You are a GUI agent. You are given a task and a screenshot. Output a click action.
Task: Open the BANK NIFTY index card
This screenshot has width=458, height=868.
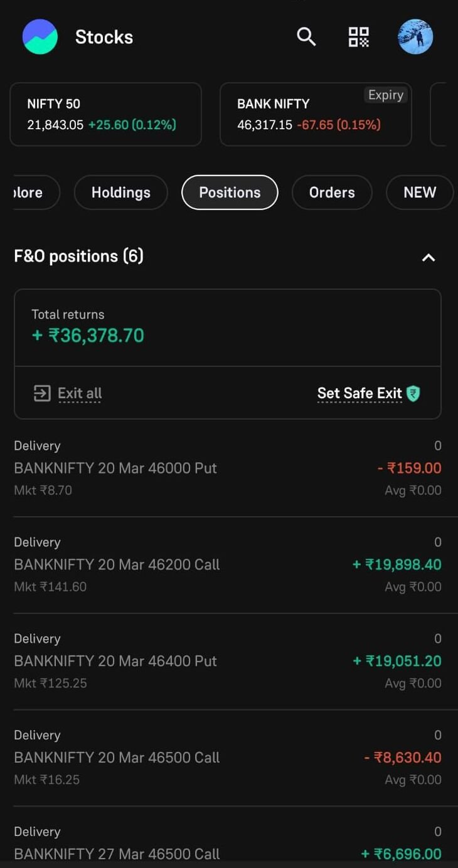point(316,114)
